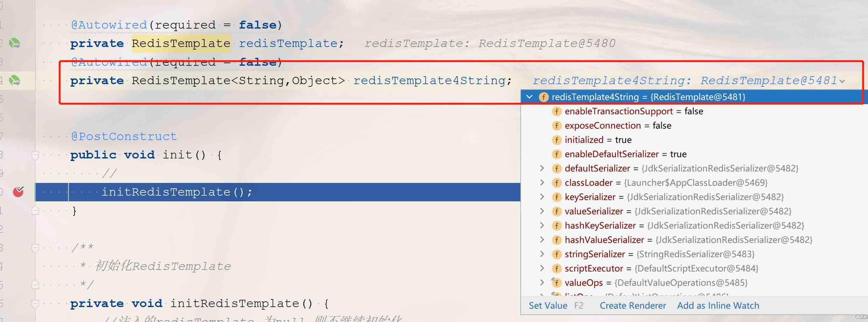The width and height of the screenshot is (868, 322).
Task: Click the Spring bean gutter icon beside redisTemplate4String
Action: point(15,80)
